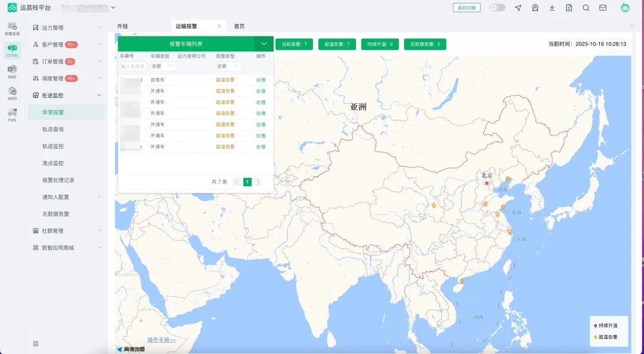
Task: Click the 共 7 条 total count text
Action: pyautogui.click(x=219, y=181)
